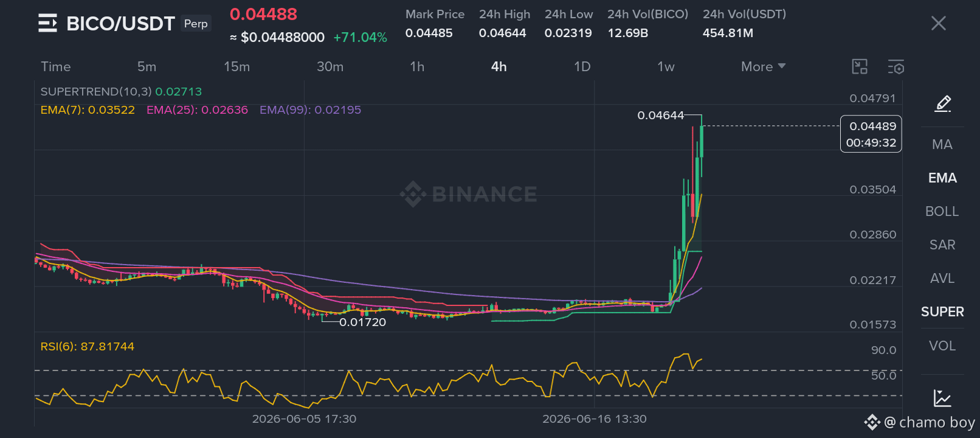Click the RSI 90.0 axis label
The height and width of the screenshot is (438, 980).
point(883,350)
